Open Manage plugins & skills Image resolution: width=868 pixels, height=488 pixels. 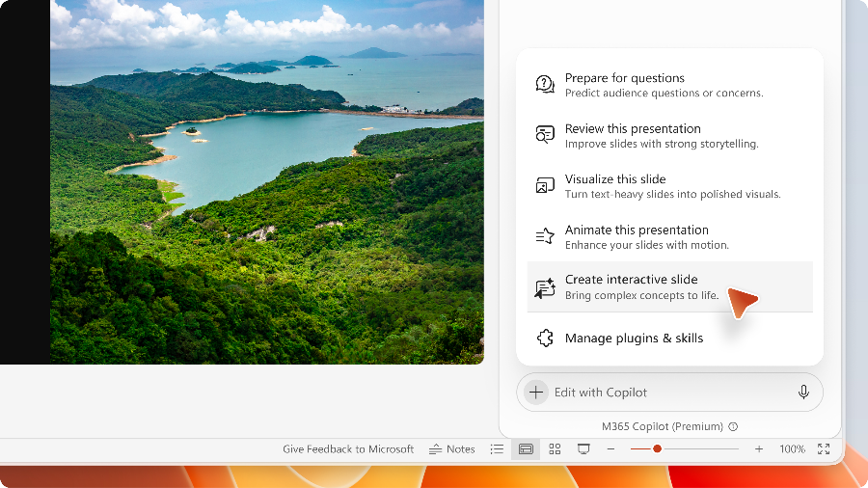[x=670, y=338]
